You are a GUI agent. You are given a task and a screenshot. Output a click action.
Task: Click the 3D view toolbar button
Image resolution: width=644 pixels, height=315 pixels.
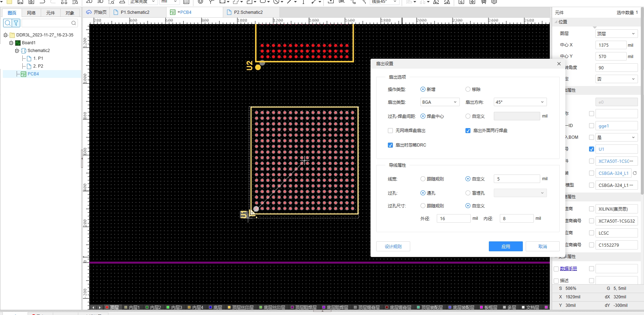(x=100, y=2)
